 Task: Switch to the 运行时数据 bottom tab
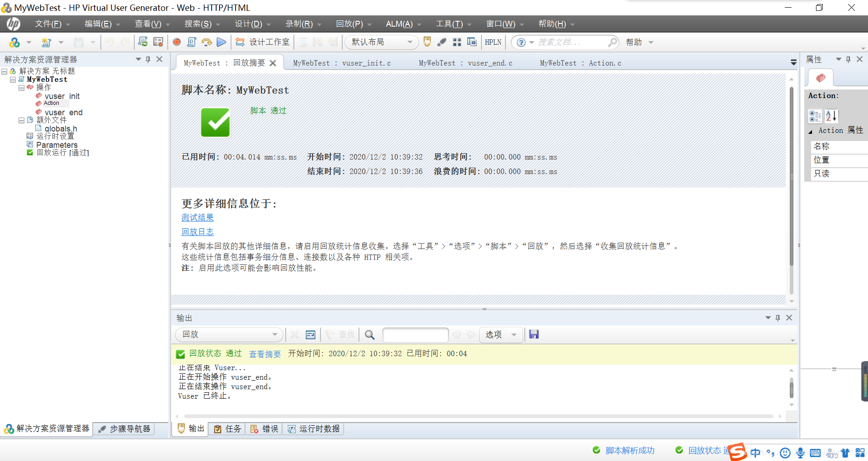(x=314, y=429)
